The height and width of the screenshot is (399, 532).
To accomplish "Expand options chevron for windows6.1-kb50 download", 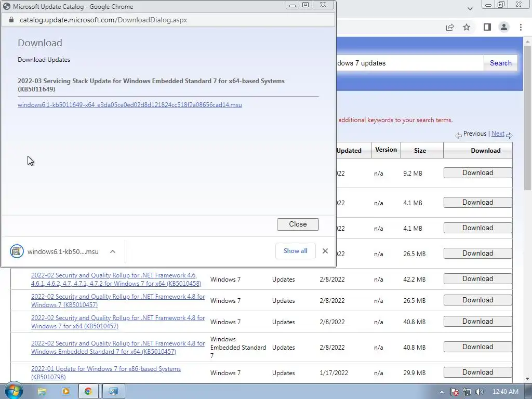I will [113, 251].
